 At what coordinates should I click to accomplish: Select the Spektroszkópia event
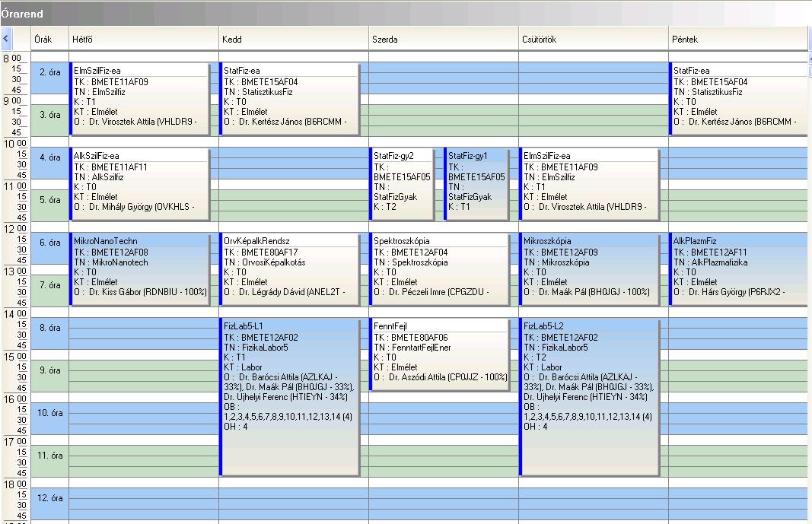[x=440, y=269]
